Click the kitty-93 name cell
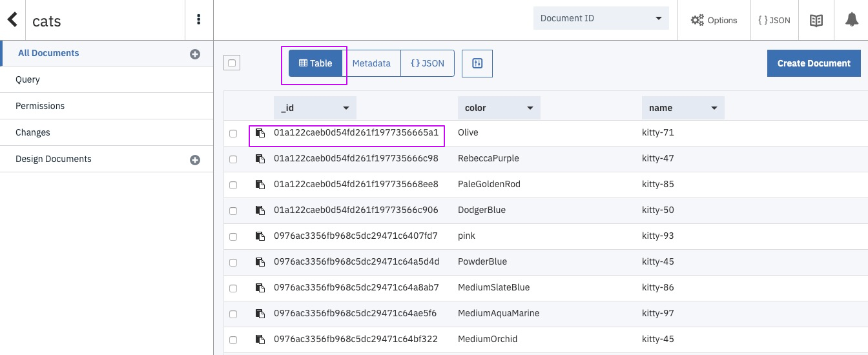Screen dimensions: 868x355 pos(658,236)
